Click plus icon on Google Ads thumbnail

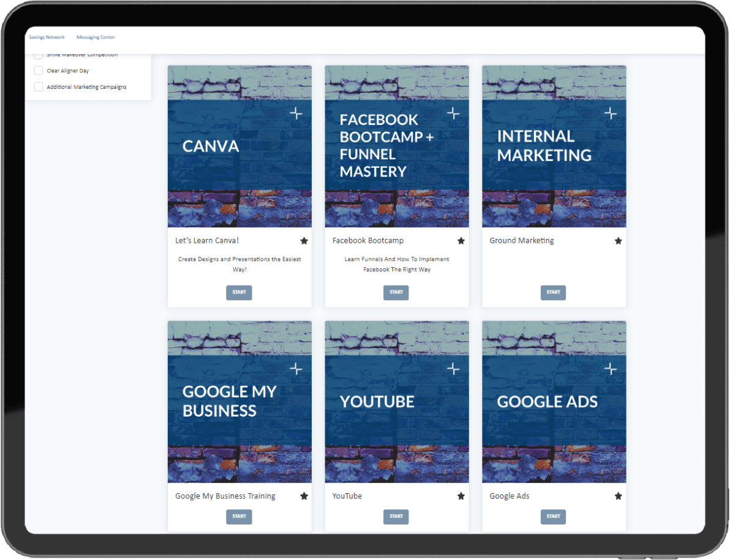click(611, 369)
